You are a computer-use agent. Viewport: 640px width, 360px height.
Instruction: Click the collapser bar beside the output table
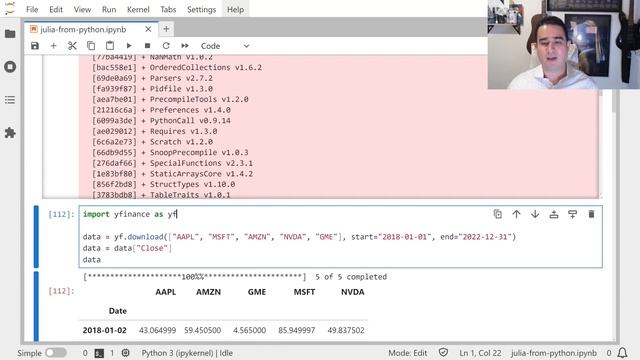(x=36, y=307)
